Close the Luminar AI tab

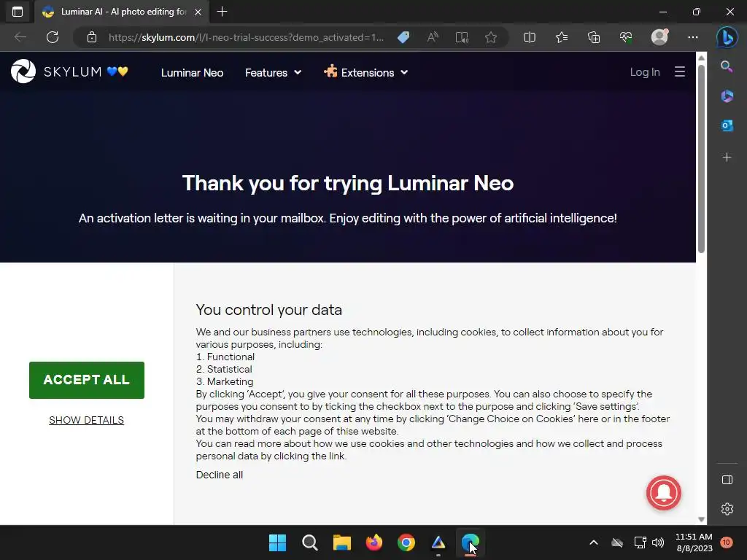coord(198,12)
